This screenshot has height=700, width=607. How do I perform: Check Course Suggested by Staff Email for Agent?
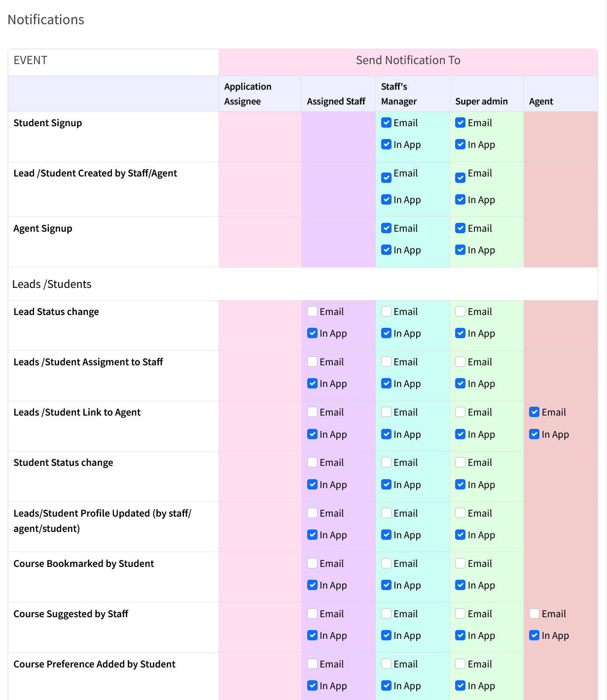(x=534, y=614)
